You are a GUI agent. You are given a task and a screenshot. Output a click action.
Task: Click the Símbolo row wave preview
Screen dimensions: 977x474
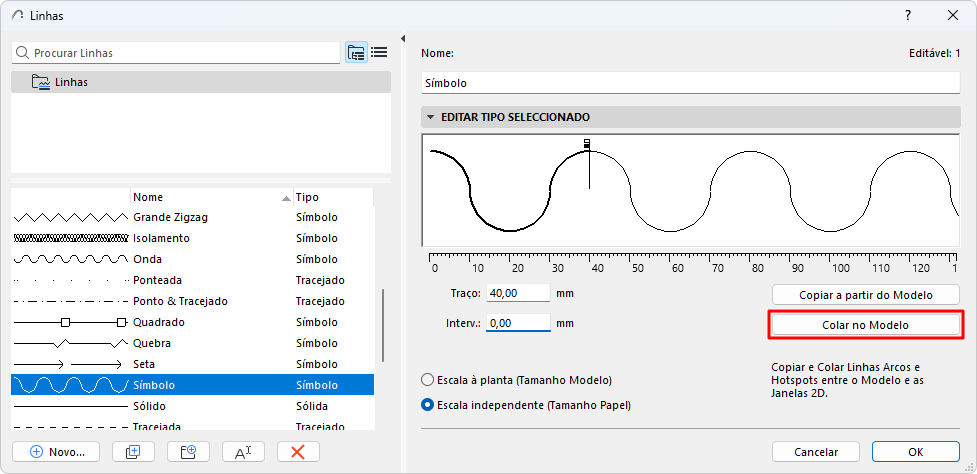pyautogui.click(x=70, y=385)
